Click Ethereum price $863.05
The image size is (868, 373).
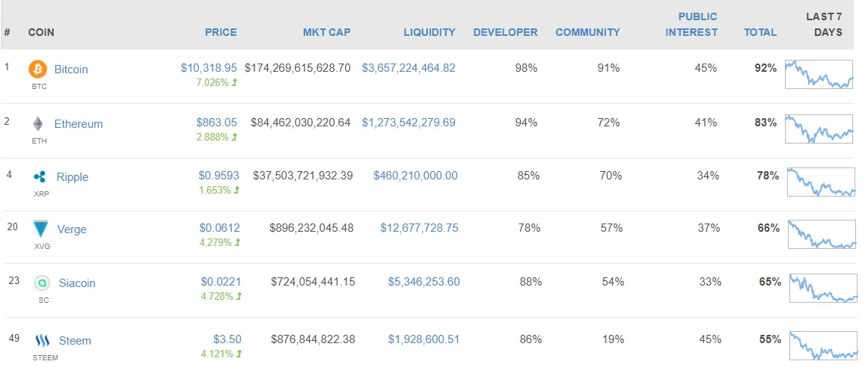tap(216, 123)
